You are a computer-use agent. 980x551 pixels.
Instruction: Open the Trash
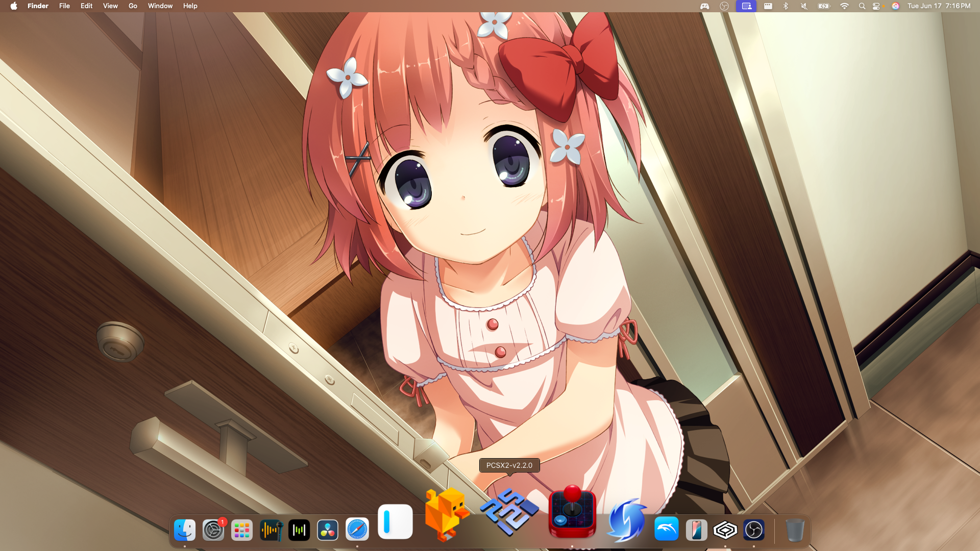tap(795, 531)
